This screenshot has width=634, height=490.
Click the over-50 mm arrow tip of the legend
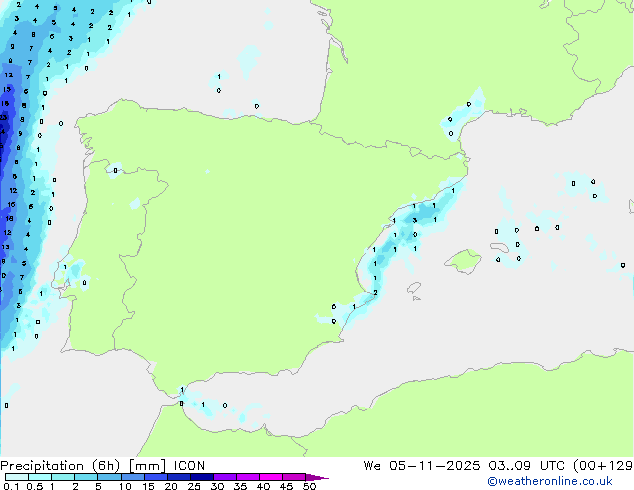coord(317,477)
